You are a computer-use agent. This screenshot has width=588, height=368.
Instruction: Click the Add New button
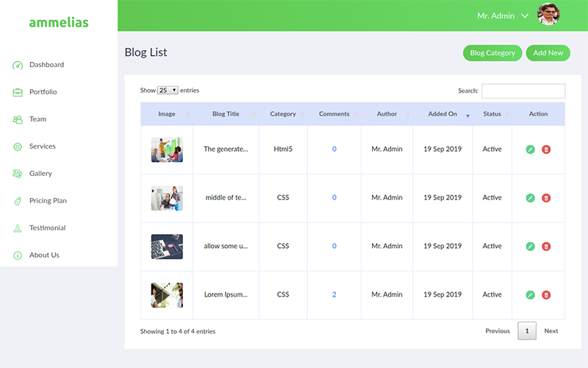pyautogui.click(x=548, y=53)
